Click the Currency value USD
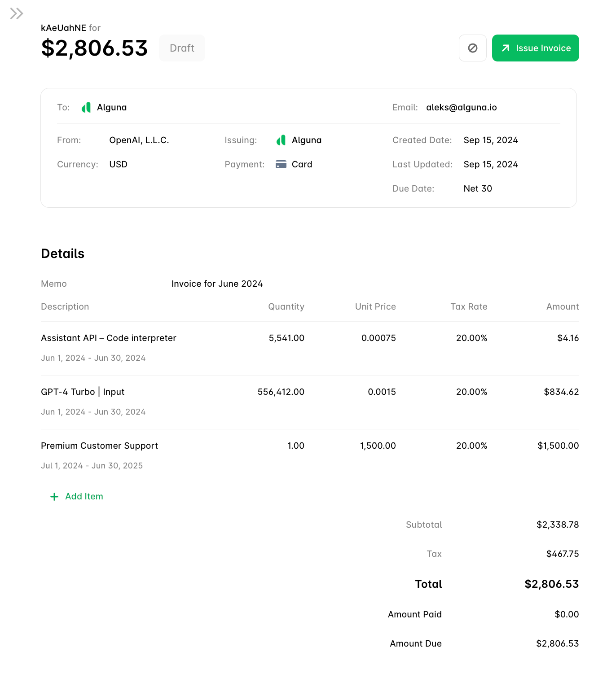 point(119,164)
